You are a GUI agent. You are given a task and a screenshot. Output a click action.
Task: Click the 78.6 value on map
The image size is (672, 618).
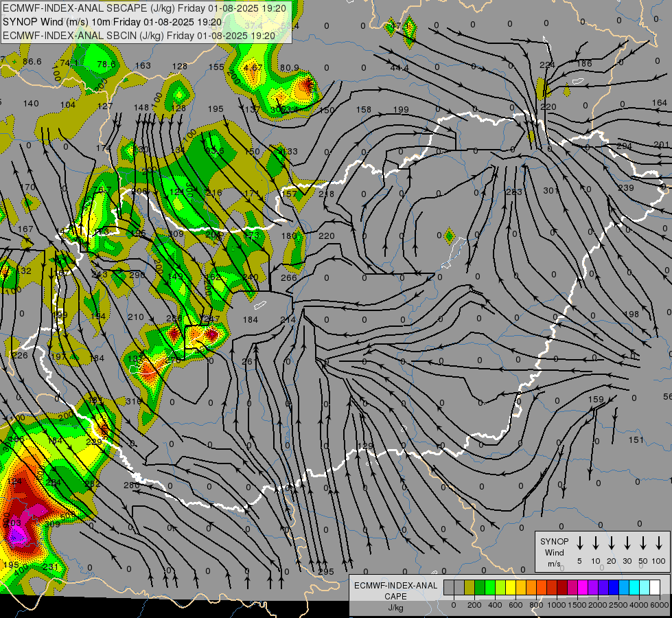click(x=106, y=65)
